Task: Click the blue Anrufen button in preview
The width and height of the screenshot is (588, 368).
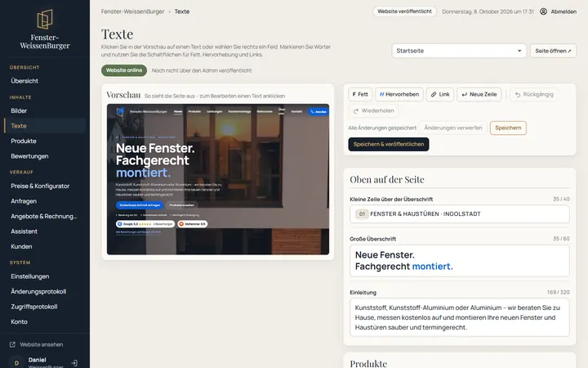Action: 318,111
